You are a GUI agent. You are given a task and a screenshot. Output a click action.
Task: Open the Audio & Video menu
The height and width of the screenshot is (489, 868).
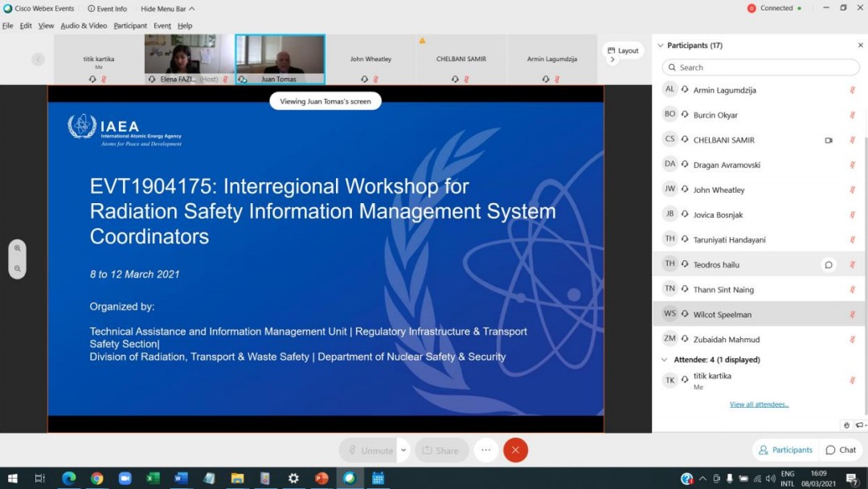coord(84,26)
